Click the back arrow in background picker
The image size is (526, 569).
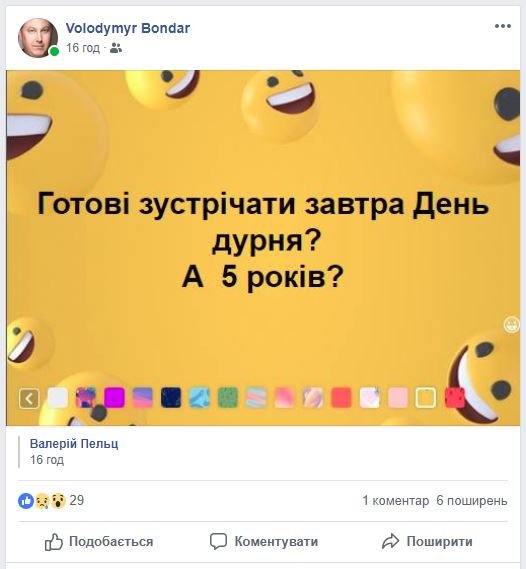point(29,398)
